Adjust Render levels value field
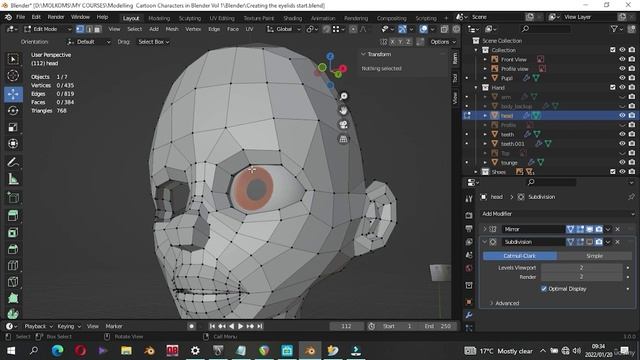Image resolution: width=640 pixels, height=360 pixels. point(581,277)
